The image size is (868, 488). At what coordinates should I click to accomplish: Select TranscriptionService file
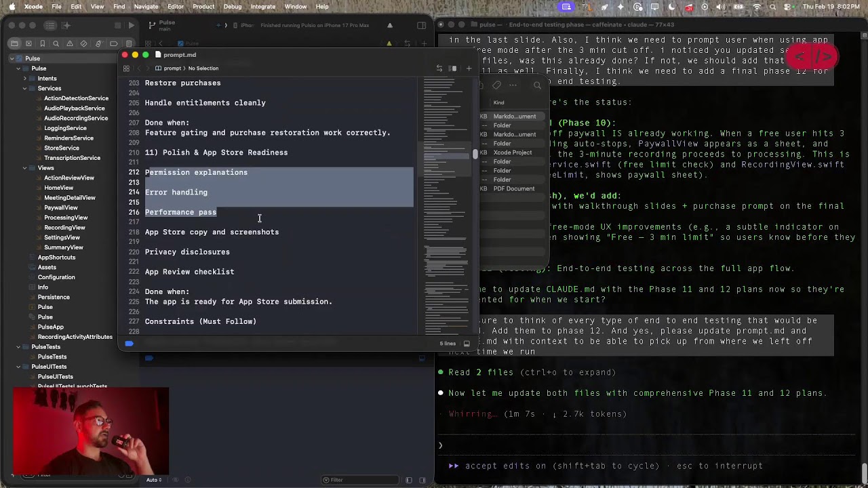coord(72,158)
